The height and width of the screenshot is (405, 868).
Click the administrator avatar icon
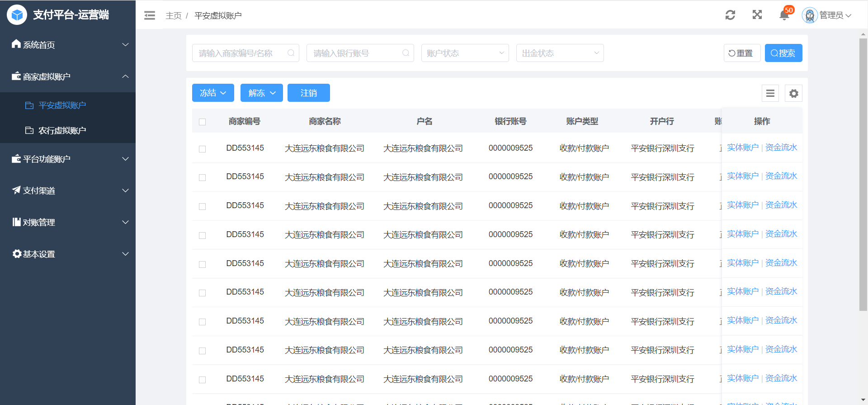pyautogui.click(x=810, y=15)
